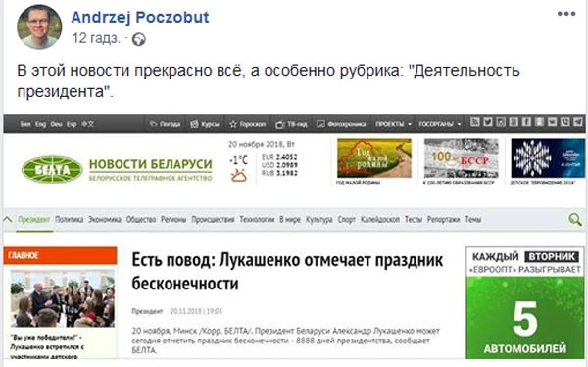Open Andrzej Poczobut's profile link

point(140,18)
